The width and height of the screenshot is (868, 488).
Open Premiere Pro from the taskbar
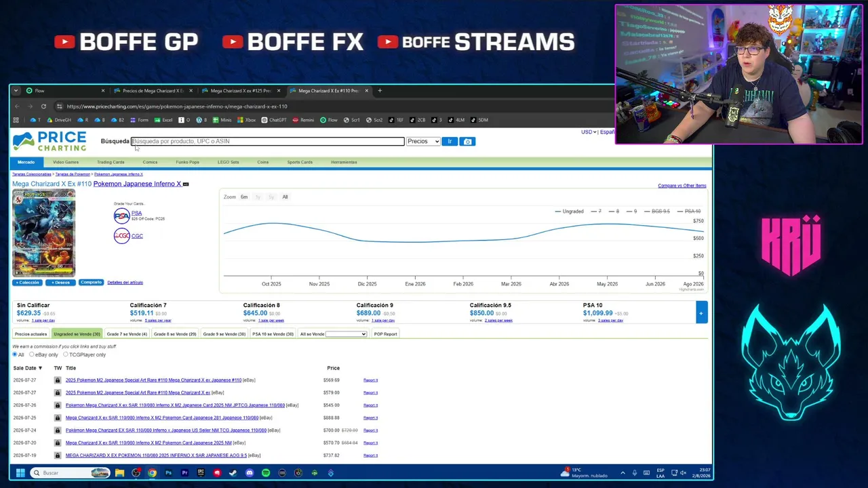pos(184,472)
